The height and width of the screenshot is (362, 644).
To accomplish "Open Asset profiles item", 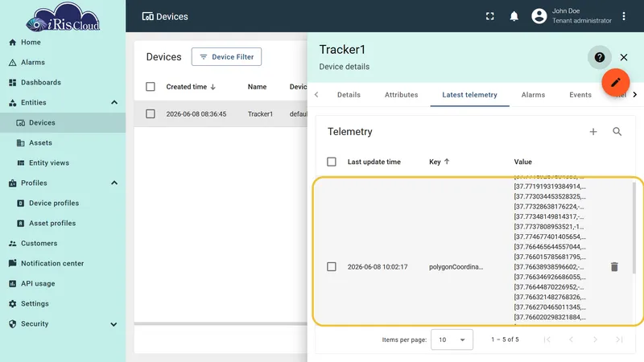I will pyautogui.click(x=63, y=224).
